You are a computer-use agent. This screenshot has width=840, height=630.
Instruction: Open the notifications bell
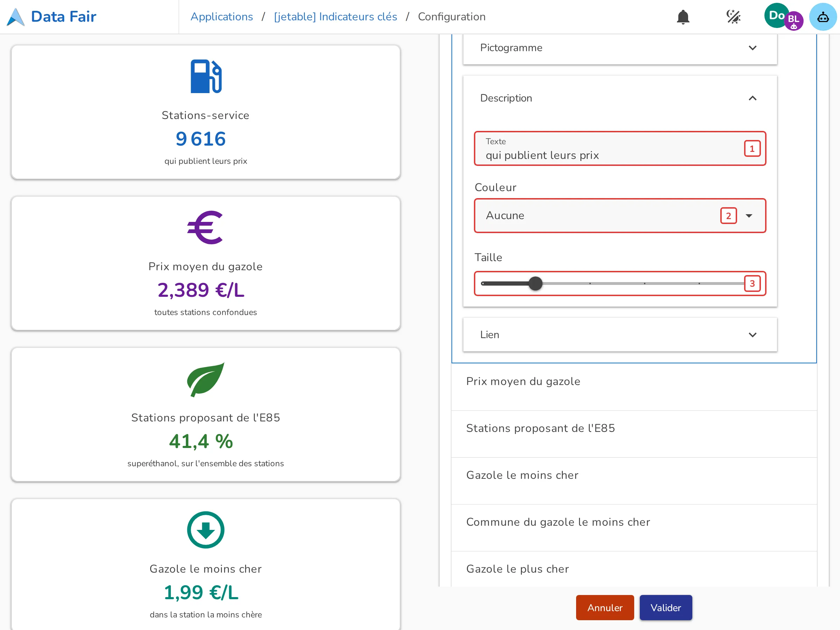(683, 17)
